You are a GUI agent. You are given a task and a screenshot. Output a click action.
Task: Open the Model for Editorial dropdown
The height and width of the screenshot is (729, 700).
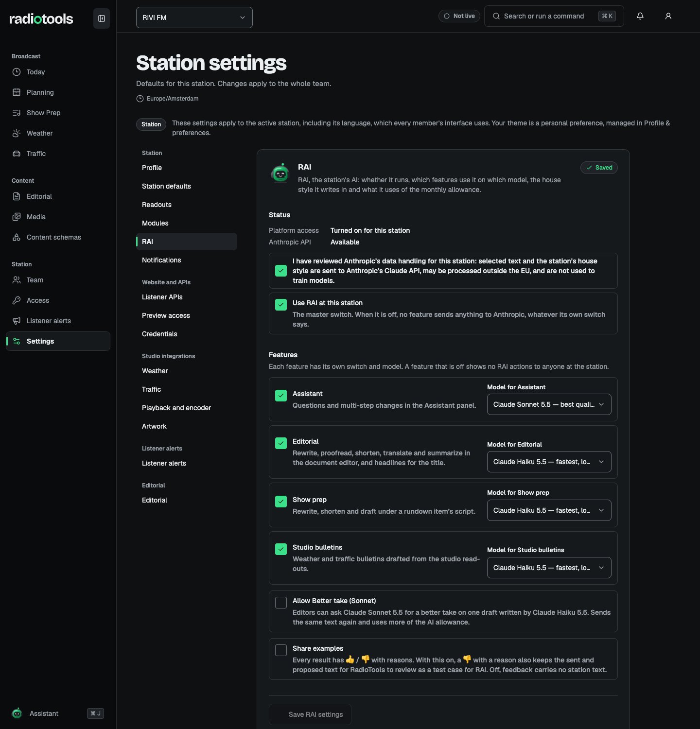pos(549,462)
